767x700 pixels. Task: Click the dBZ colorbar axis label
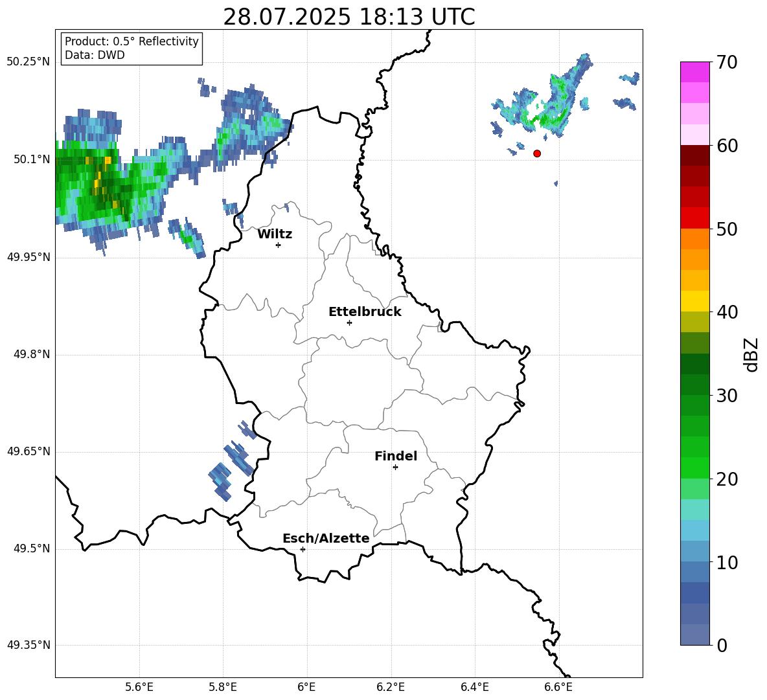[x=751, y=354]
